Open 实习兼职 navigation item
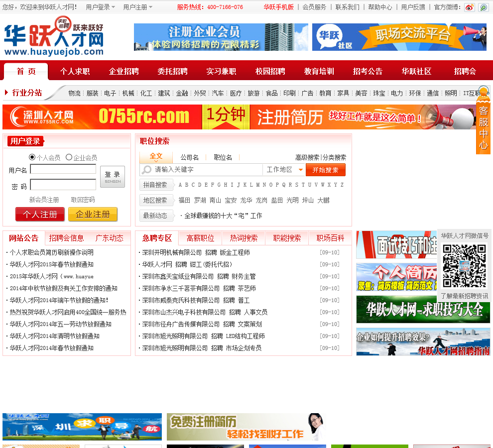The height and width of the screenshot is (448, 493). click(221, 71)
